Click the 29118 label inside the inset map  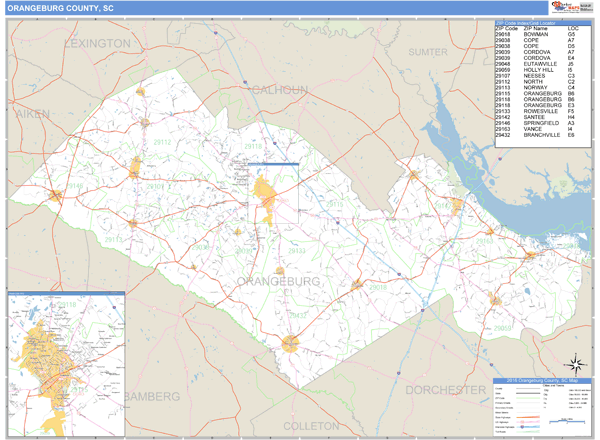click(x=67, y=305)
